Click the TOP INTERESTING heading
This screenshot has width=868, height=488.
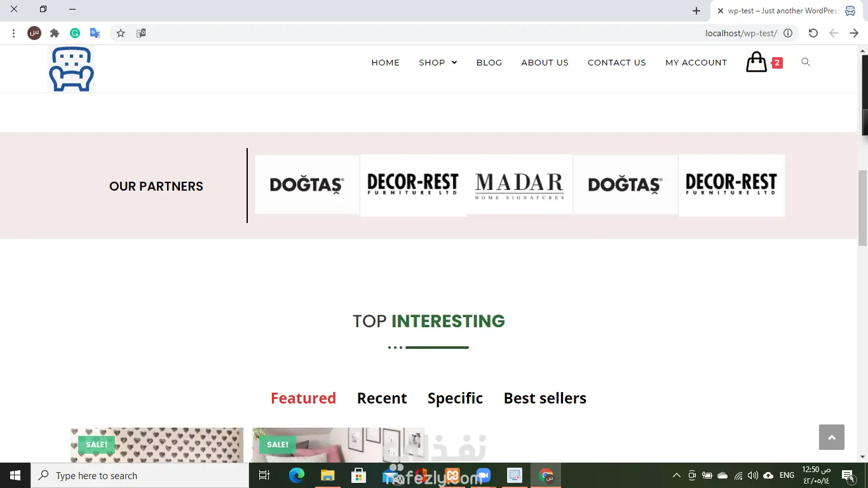point(429,322)
